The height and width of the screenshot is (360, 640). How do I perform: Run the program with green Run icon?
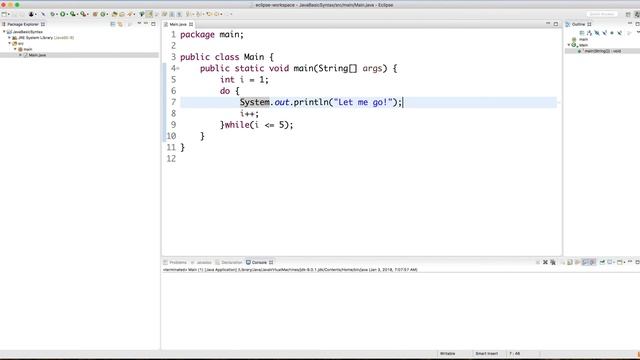click(63, 14)
